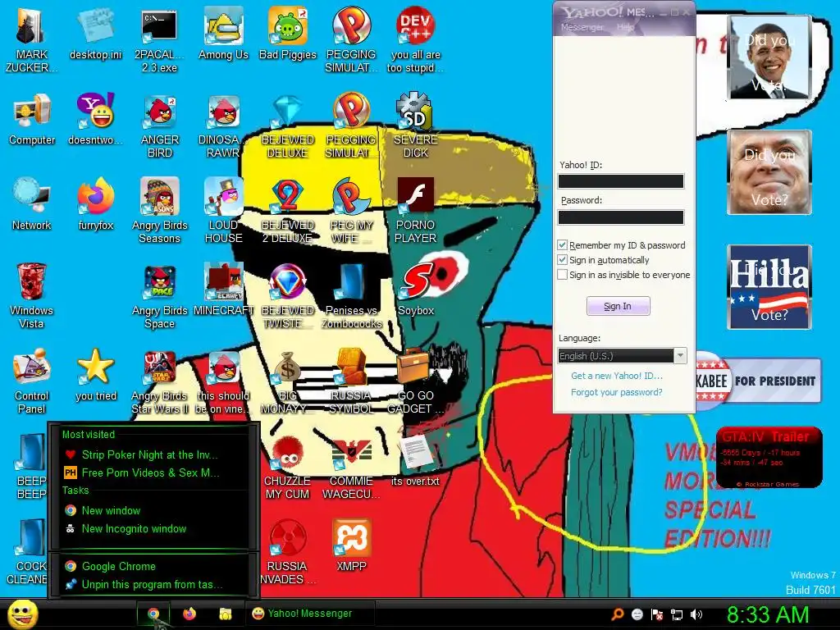
Task: Expand the Language dropdown English (U.S.)
Action: (623, 356)
